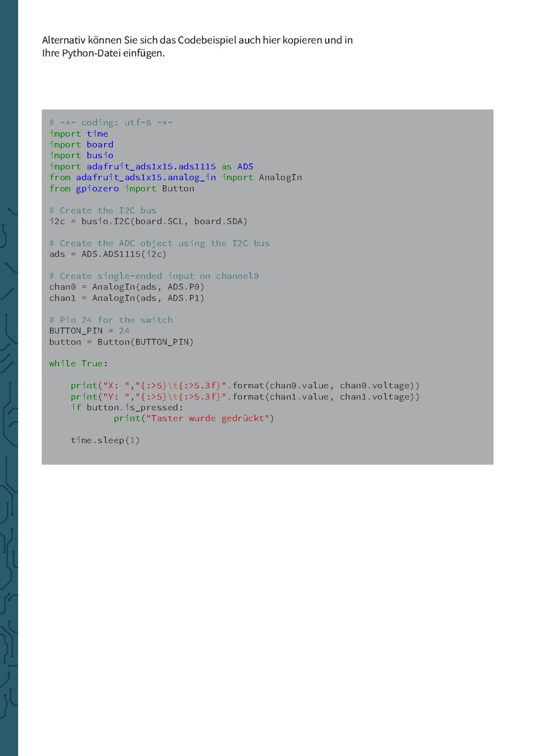Click the 'i2c = busio.I2C' assignment line
534x756 pixels.
tap(149, 221)
